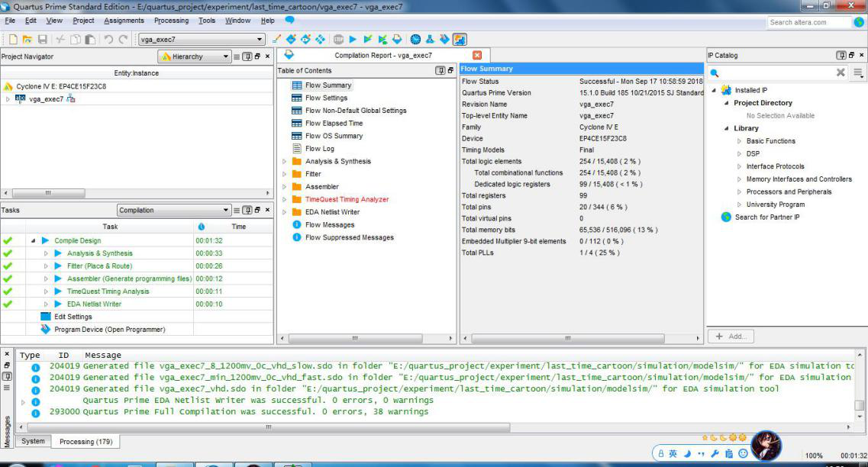Viewport: 868px width, 467px height.
Task: Clear the IP Catalog search with X
Action: (x=841, y=72)
